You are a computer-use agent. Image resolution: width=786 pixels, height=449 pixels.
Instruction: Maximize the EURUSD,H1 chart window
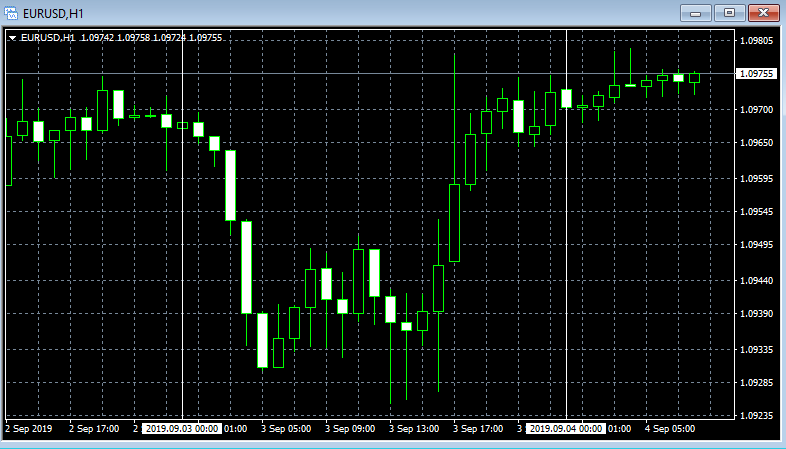729,13
